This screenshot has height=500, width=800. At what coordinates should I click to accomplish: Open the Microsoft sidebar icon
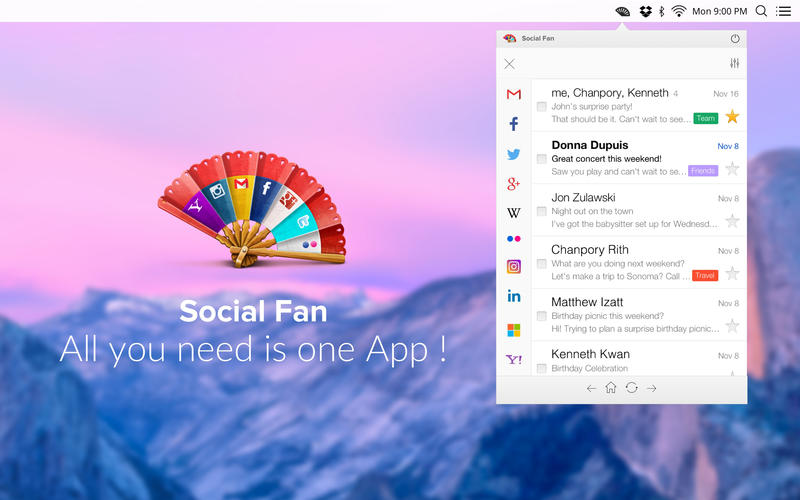point(514,330)
